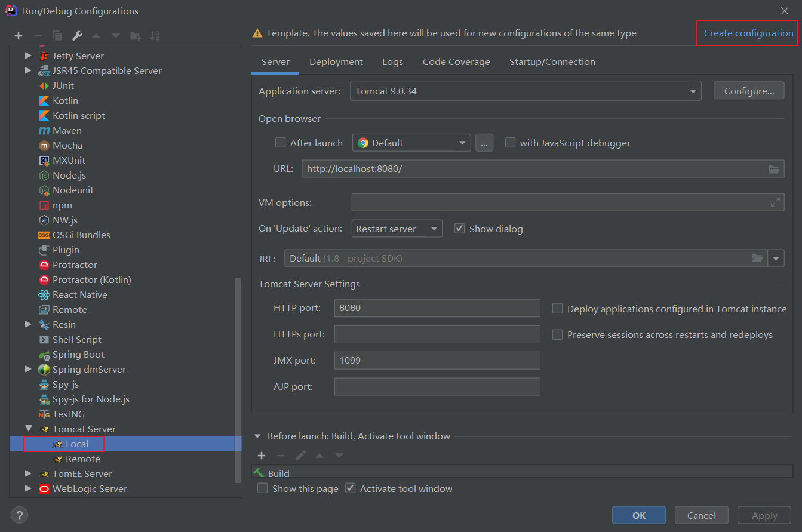Switch to the Logs tab
Screen dimensions: 802x532
(392, 62)
